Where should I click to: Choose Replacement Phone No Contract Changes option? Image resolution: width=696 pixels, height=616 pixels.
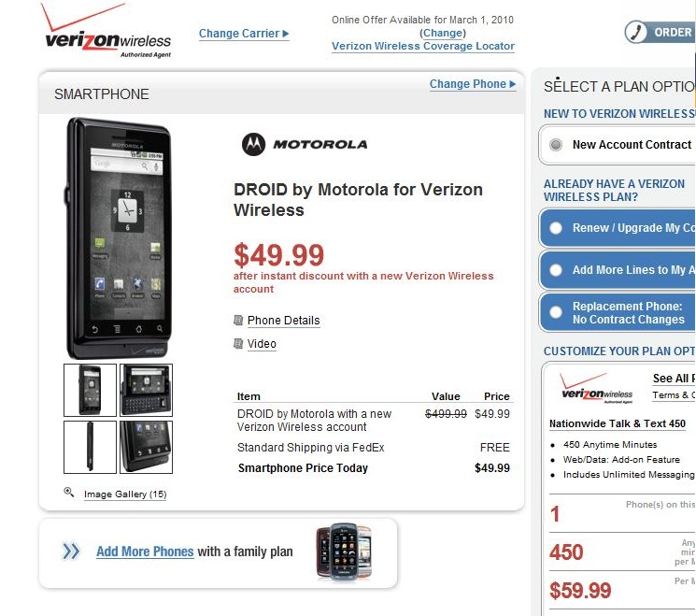click(556, 312)
